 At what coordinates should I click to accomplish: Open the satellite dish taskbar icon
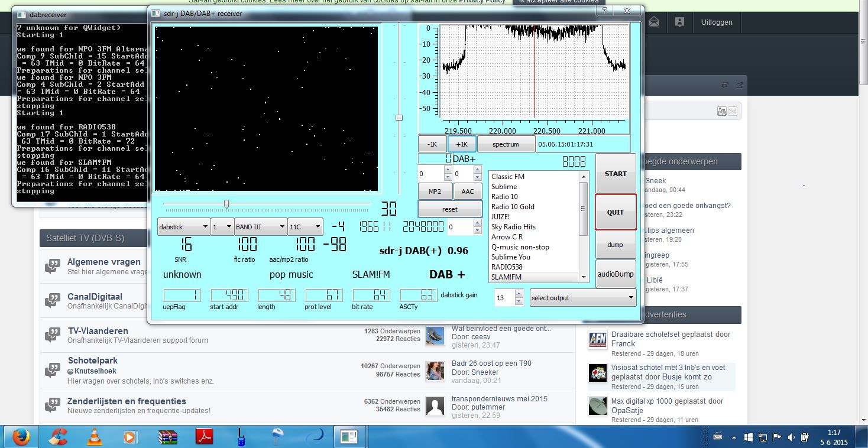pyautogui.click(x=278, y=437)
